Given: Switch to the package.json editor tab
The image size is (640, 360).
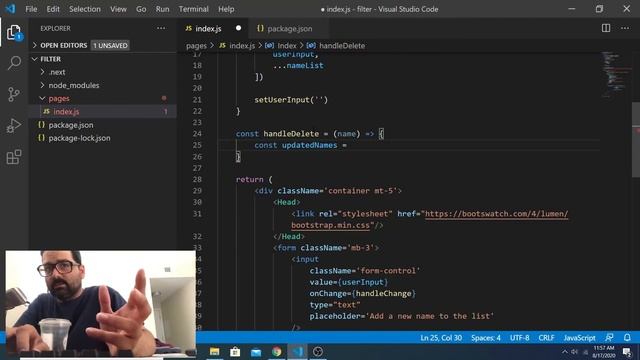Looking at the screenshot, I should point(289,29).
